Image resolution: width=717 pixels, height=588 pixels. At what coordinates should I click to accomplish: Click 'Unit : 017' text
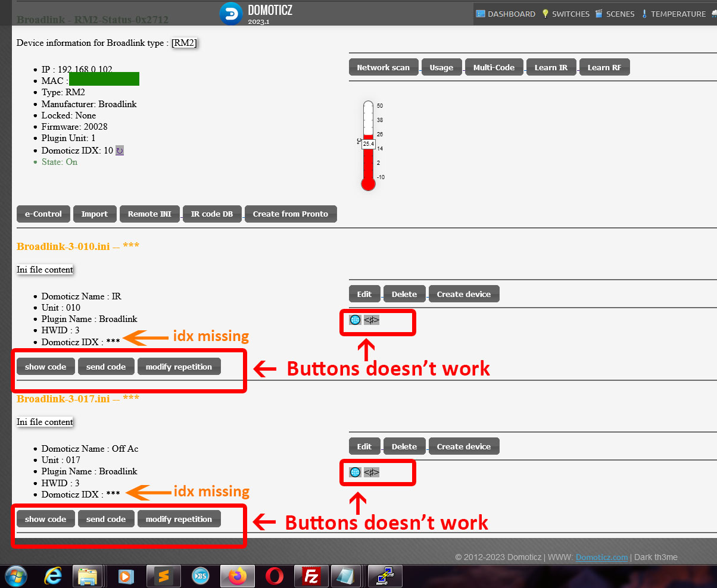click(61, 459)
